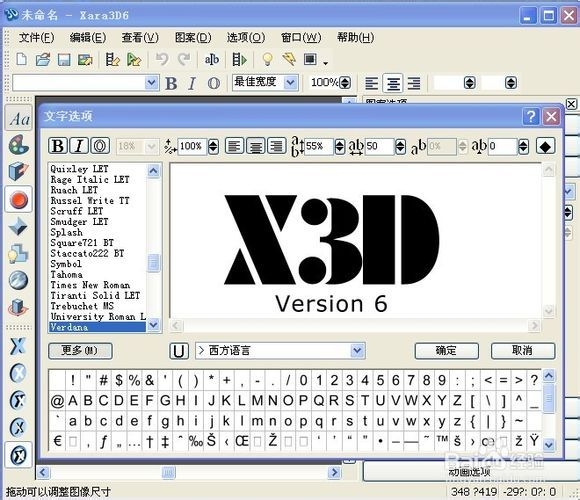The height and width of the screenshot is (500, 580).
Task: Pick the @ character in the character map
Action: click(57, 401)
